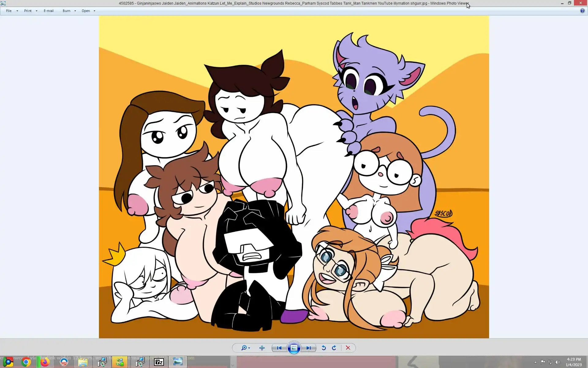588x368 pixels.
Task: Expand the Burn dropdown menu
Action: [x=75, y=11]
